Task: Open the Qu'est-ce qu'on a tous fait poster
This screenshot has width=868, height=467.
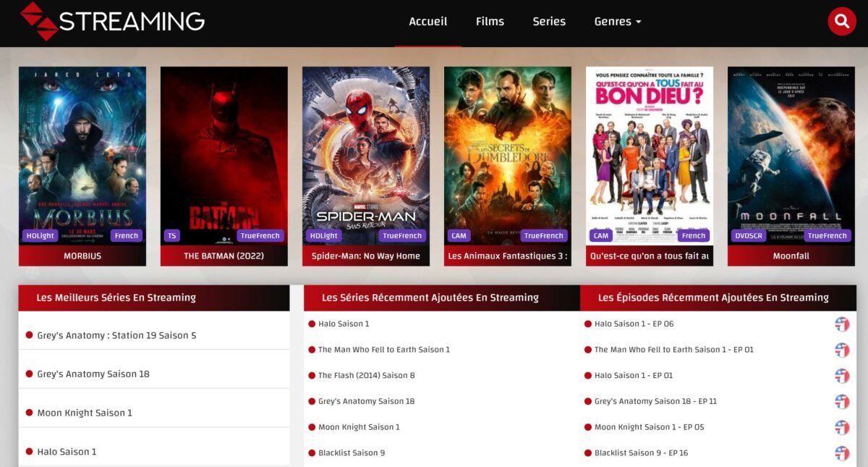Action: coord(650,156)
